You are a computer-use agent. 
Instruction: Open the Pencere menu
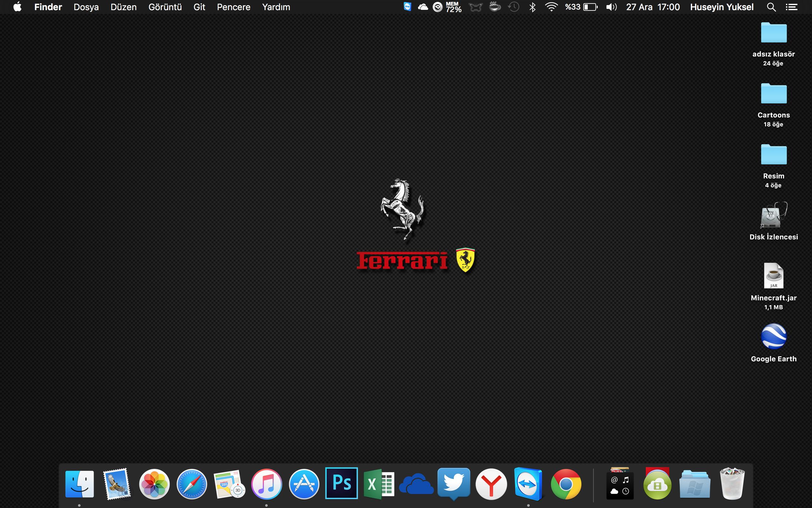(x=233, y=7)
